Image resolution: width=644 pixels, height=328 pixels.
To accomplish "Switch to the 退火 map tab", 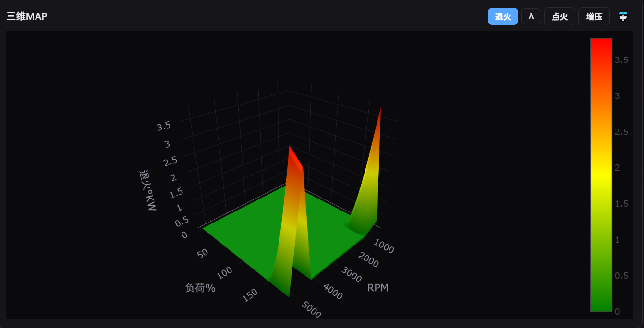I will point(503,16).
